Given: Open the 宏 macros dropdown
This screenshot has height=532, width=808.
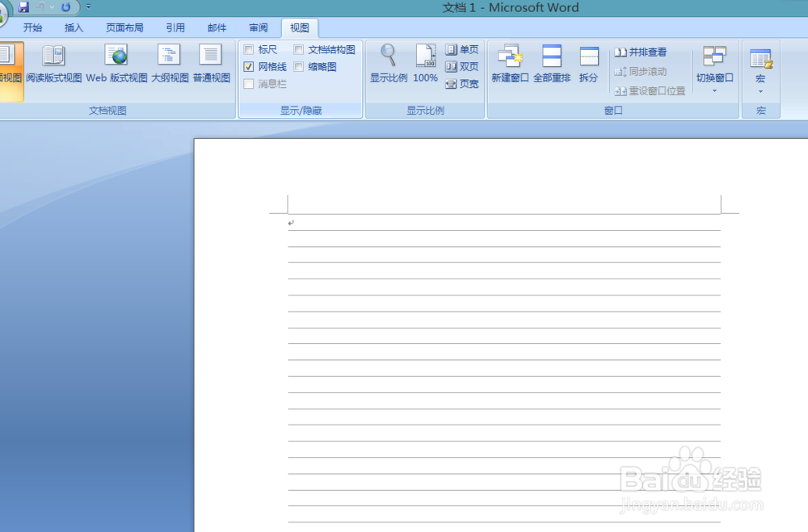Looking at the screenshot, I should coord(760,70).
